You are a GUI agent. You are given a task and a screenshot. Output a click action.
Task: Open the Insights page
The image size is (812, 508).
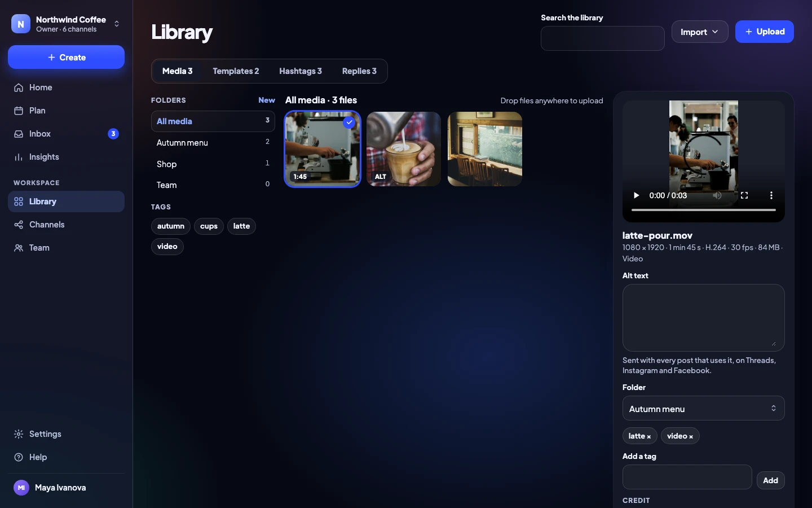66,157
